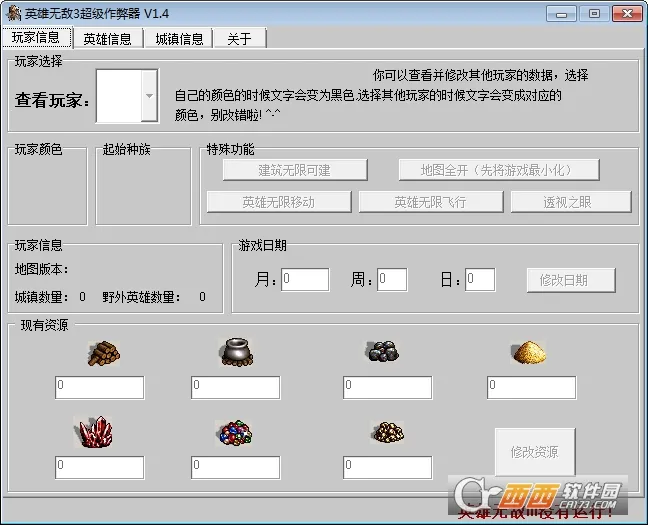Go to the 关于 tab
Screen dimensions: 648x525
(x=239, y=39)
